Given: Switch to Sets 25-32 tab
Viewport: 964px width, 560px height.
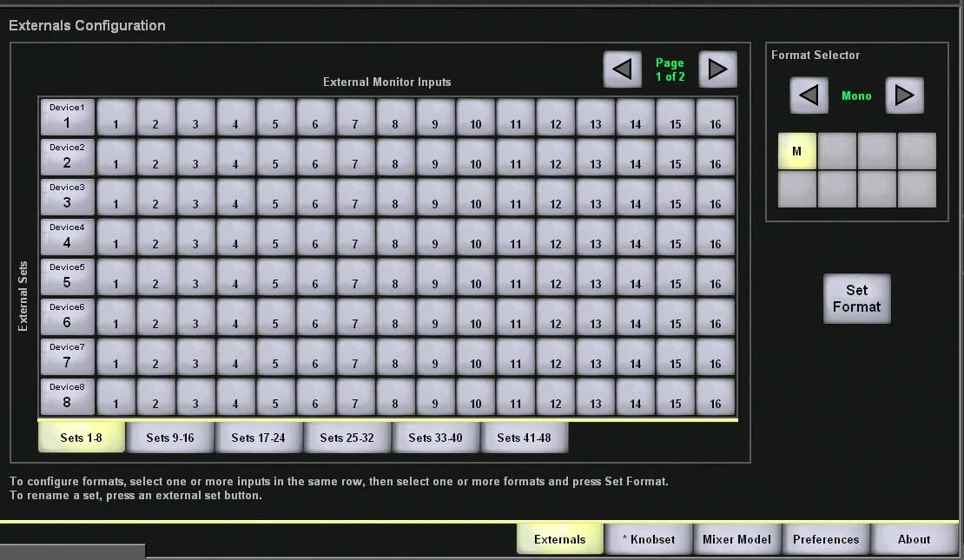Looking at the screenshot, I should [347, 438].
